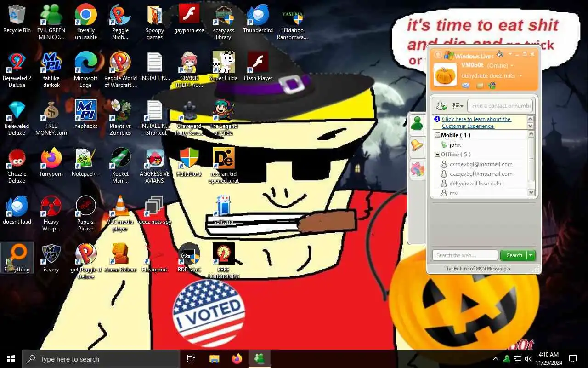
Task: Open Microsoft Edge desktop shortcut
Action: point(86,69)
